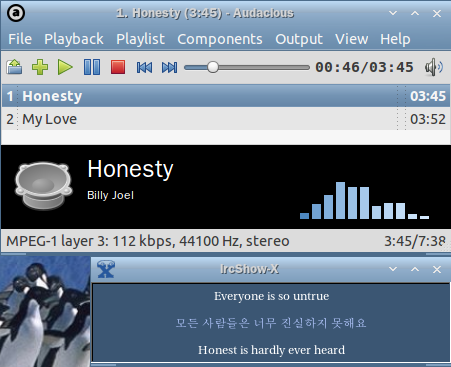This screenshot has height=367, width=451.
Task: Open the File menu
Action: 20,39
